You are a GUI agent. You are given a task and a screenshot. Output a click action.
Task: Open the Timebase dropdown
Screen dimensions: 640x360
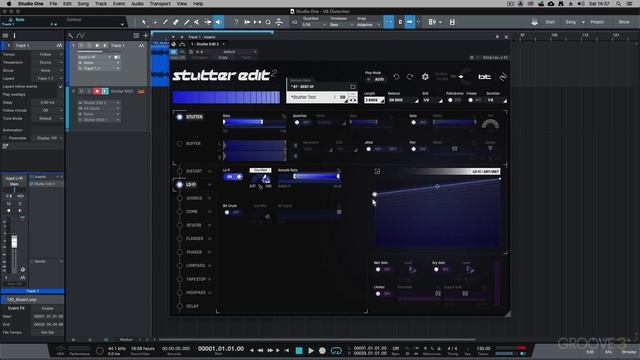pyautogui.click(x=341, y=24)
